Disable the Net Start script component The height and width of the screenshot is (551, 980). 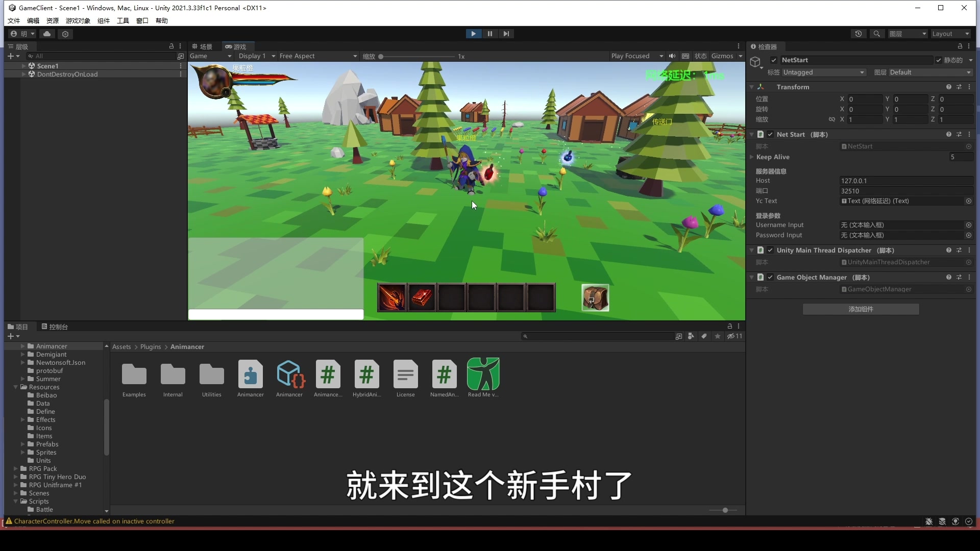(771, 134)
